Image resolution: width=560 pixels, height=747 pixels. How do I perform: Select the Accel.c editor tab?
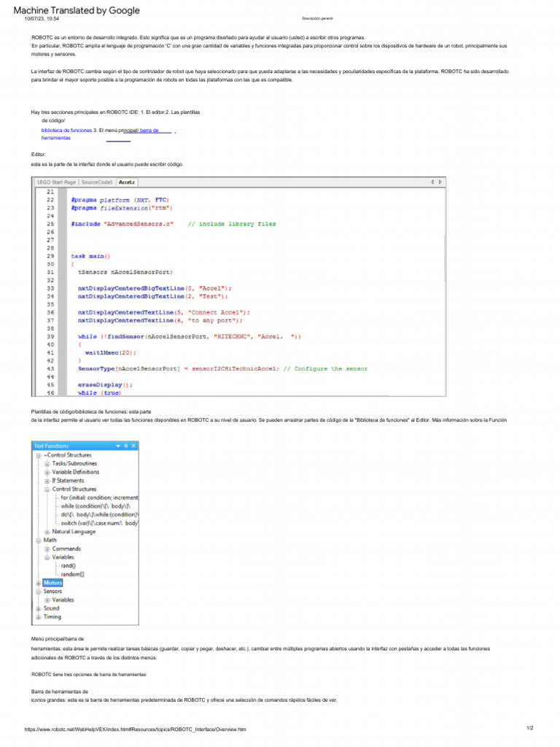click(x=127, y=182)
